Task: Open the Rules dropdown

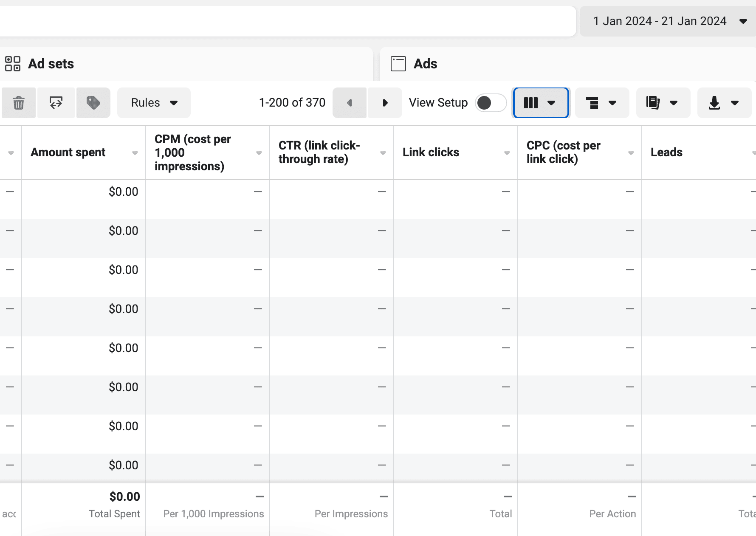Action: point(154,103)
